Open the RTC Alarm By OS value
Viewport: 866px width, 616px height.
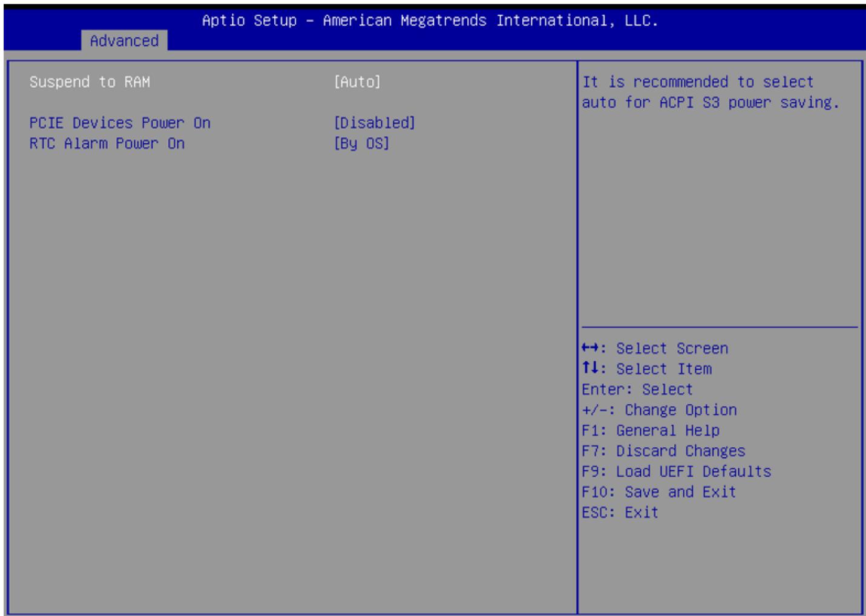click(x=361, y=143)
